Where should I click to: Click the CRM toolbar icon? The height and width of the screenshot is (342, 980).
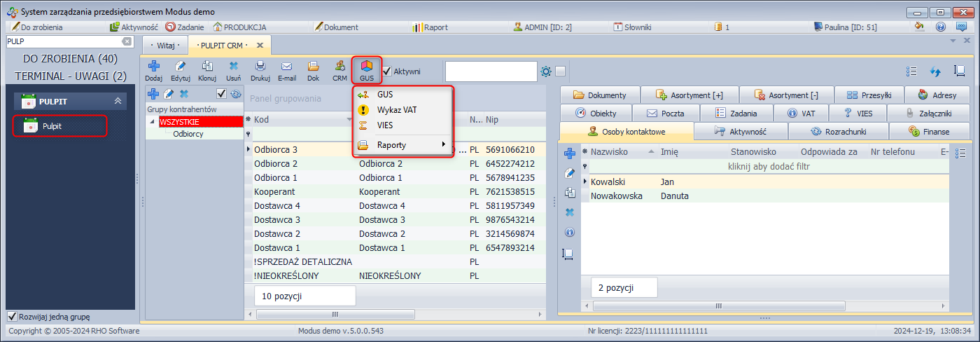339,67
